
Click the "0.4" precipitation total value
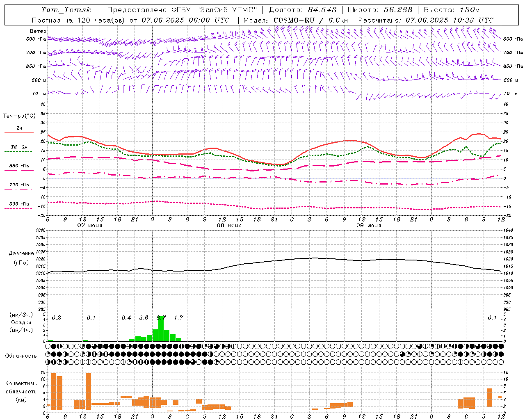pyautogui.click(x=126, y=318)
